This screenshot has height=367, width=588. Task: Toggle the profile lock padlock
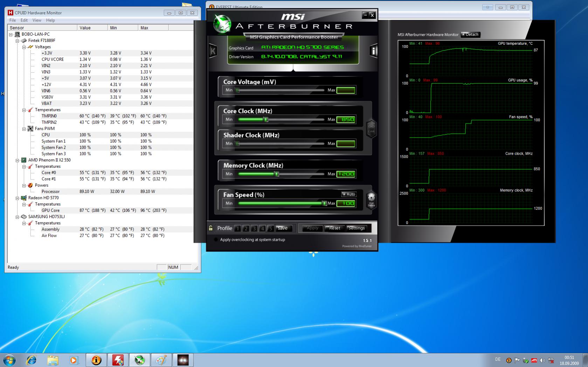point(211,228)
